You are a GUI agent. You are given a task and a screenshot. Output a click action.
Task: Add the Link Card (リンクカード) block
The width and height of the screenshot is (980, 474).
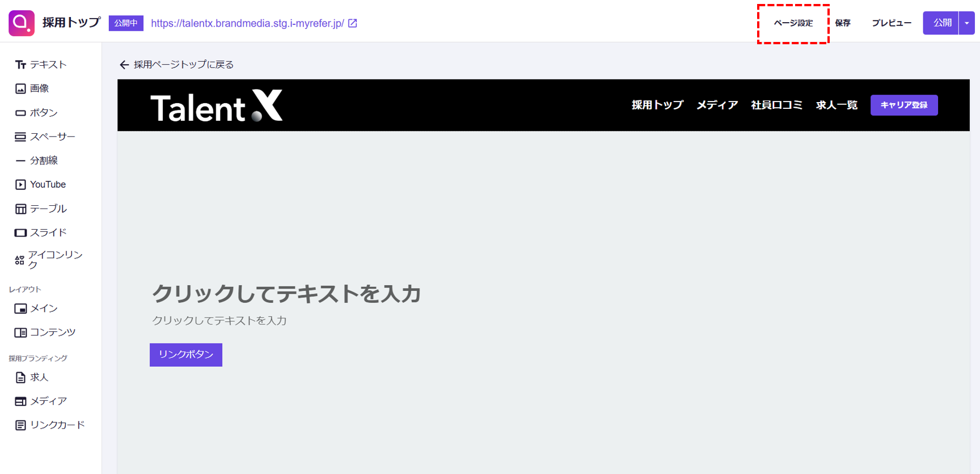50,425
